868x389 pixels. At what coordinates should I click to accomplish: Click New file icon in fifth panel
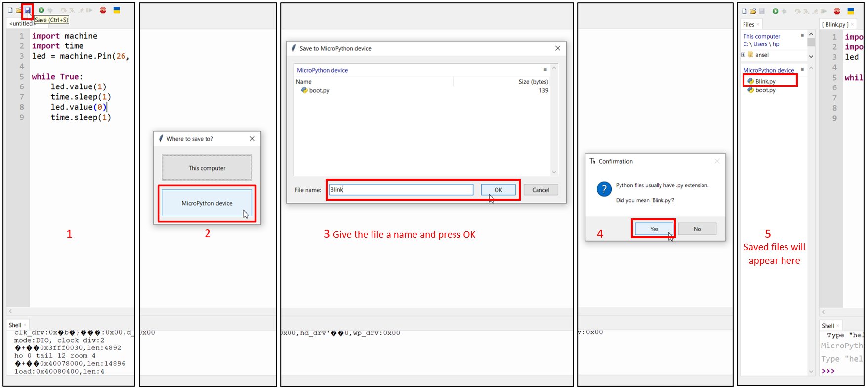tap(744, 11)
